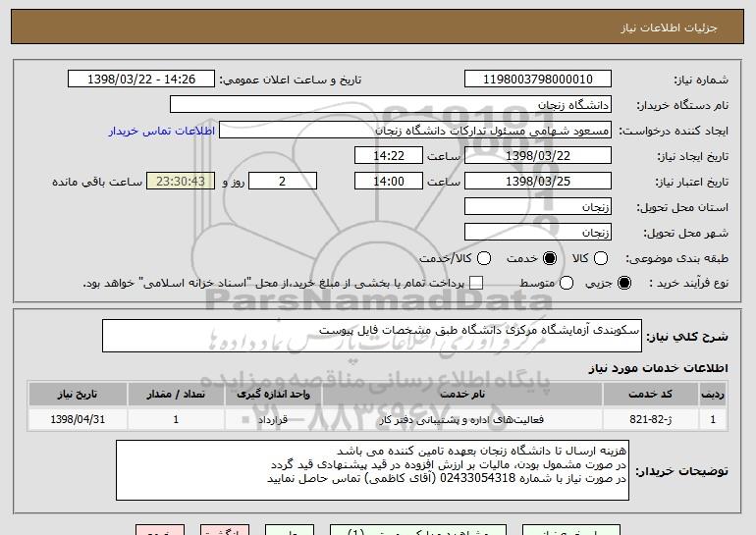This screenshot has width=756, height=535.
Task: Click the quantity cell showing 1
Action: (x=176, y=419)
